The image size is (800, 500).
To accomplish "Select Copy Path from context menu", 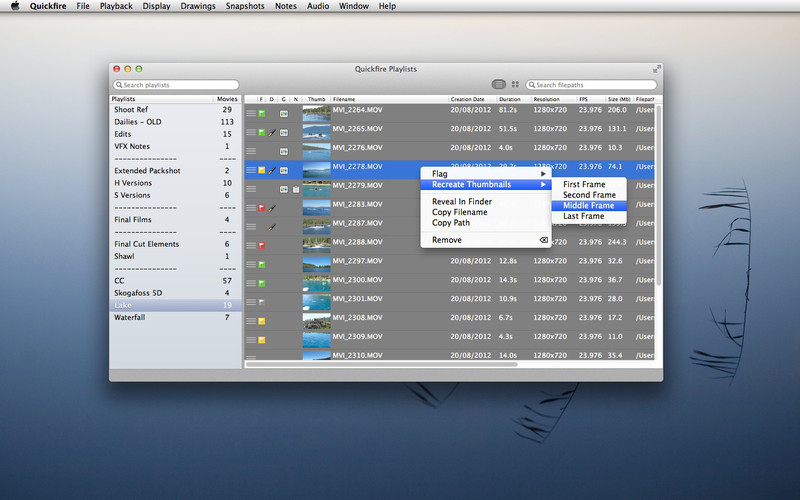I will point(486,223).
